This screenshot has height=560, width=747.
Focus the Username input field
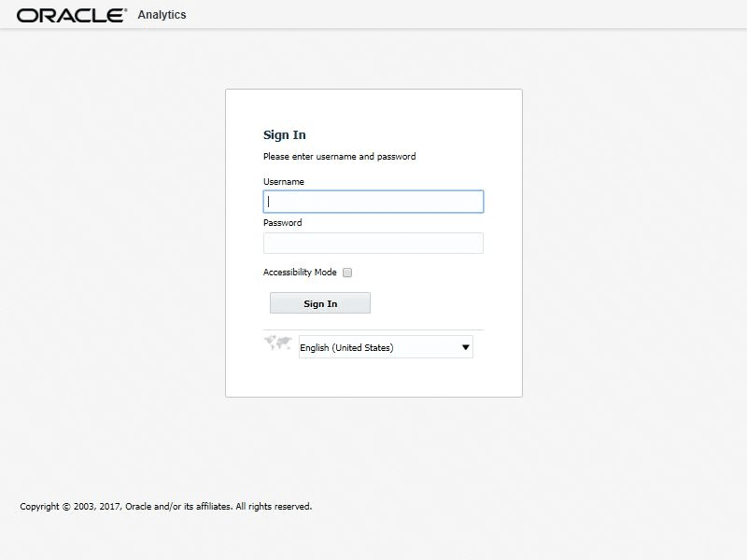coord(373,202)
